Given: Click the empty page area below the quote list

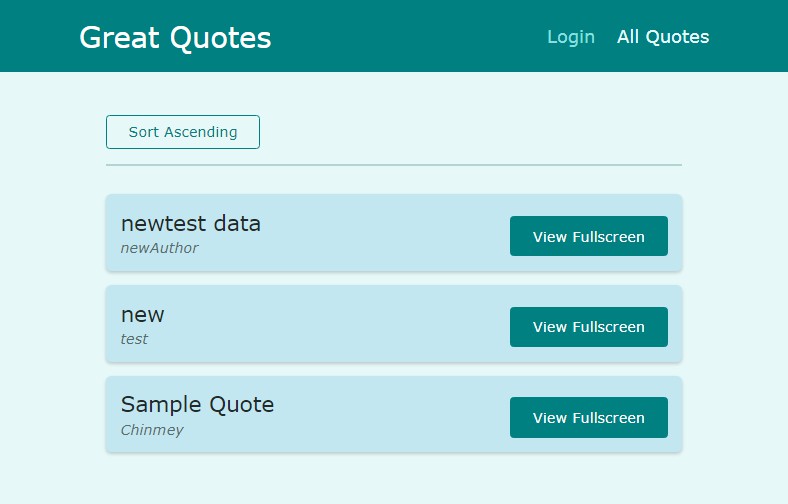Looking at the screenshot, I should (x=393, y=480).
